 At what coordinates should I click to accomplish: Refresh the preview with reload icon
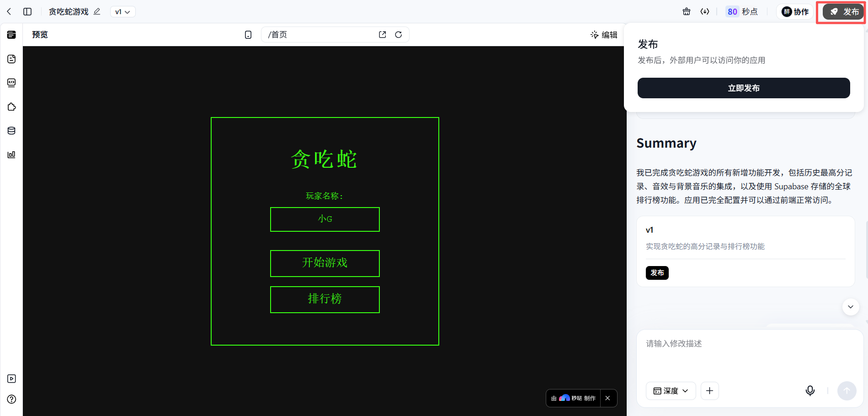(399, 35)
